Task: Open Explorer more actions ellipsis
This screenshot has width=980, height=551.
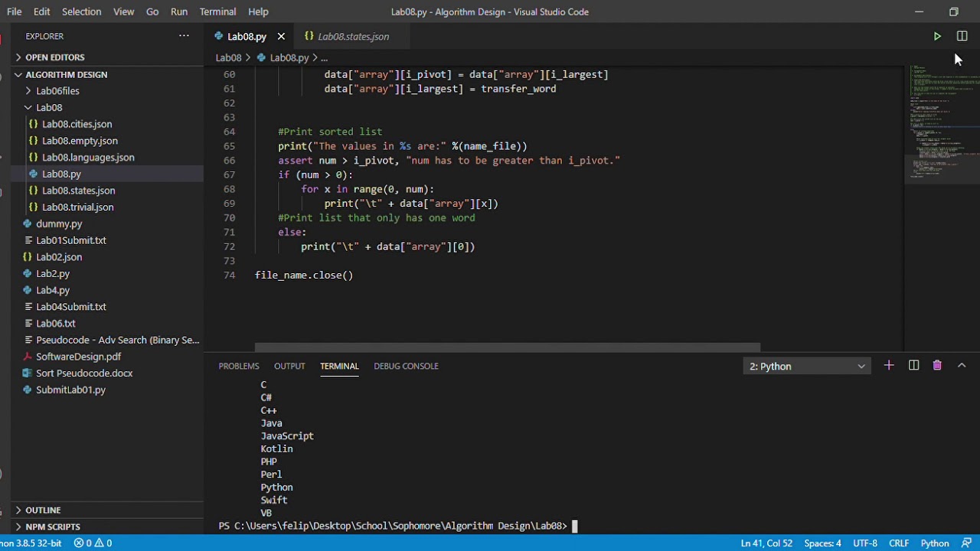Action: coord(184,36)
